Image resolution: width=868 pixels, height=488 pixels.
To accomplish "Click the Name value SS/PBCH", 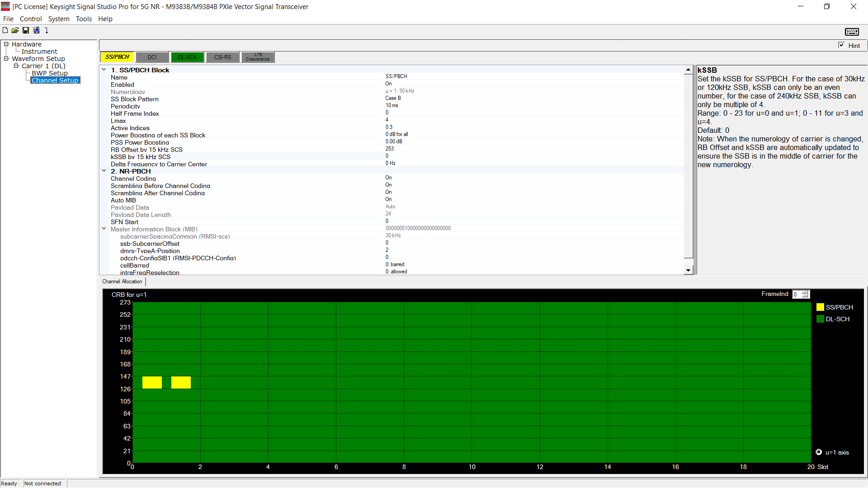I will pos(396,76).
